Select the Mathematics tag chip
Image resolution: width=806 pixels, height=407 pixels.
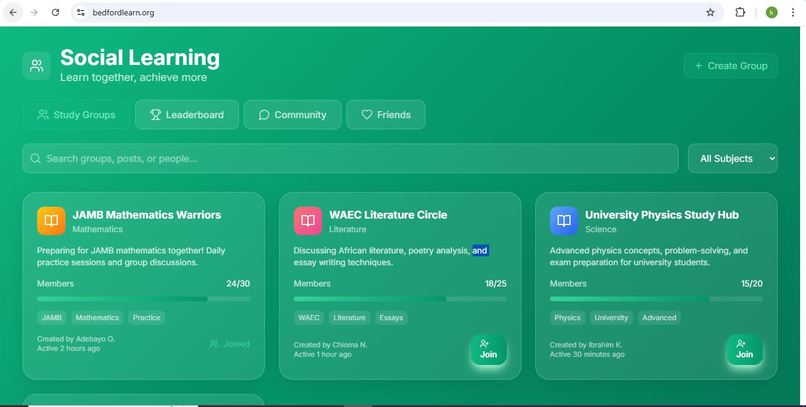(x=97, y=318)
